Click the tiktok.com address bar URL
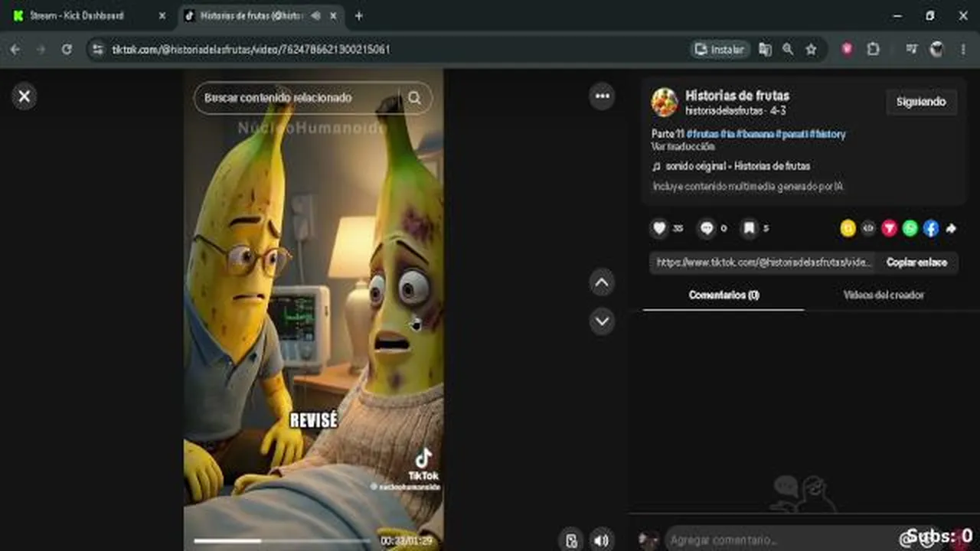The image size is (980, 551). tap(251, 49)
